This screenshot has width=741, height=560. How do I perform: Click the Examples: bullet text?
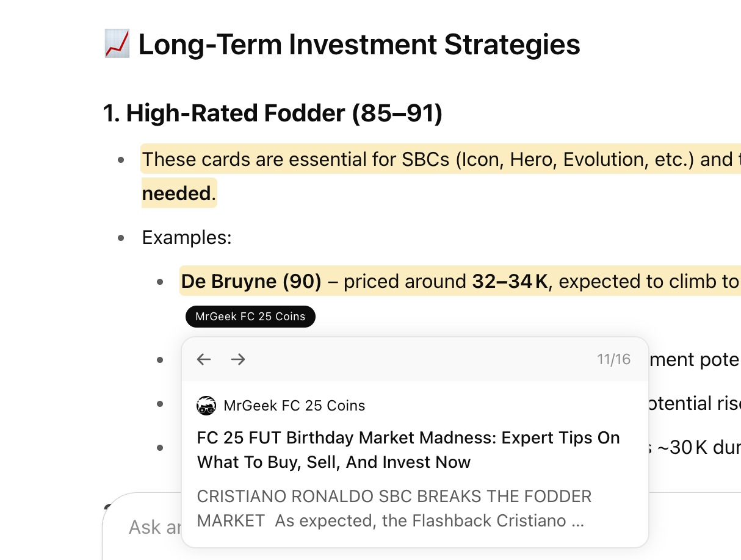187,237
